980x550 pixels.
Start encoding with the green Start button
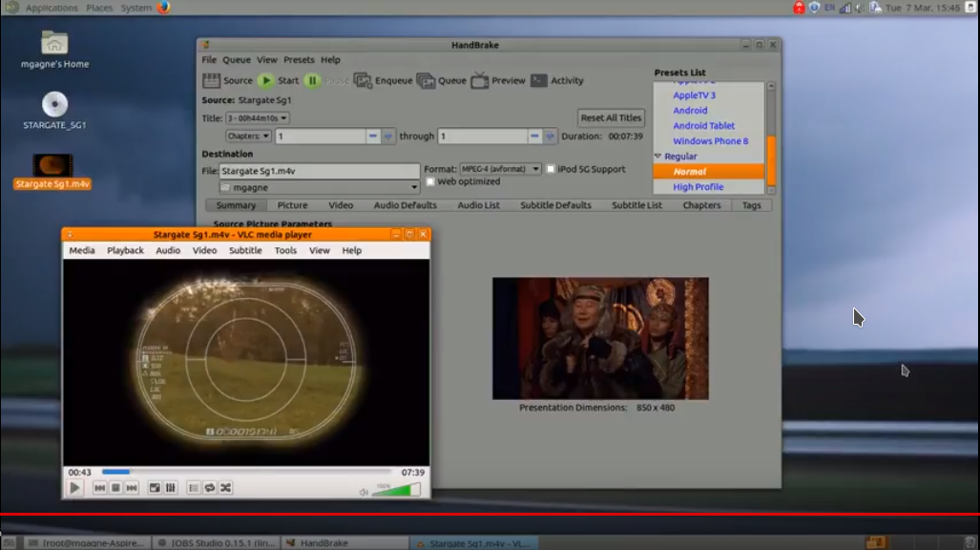(x=266, y=81)
